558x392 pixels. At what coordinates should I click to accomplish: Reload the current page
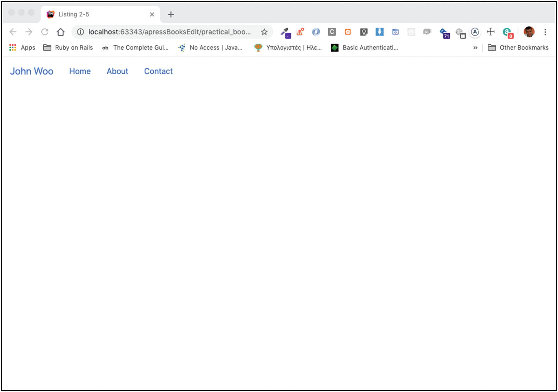coord(45,32)
